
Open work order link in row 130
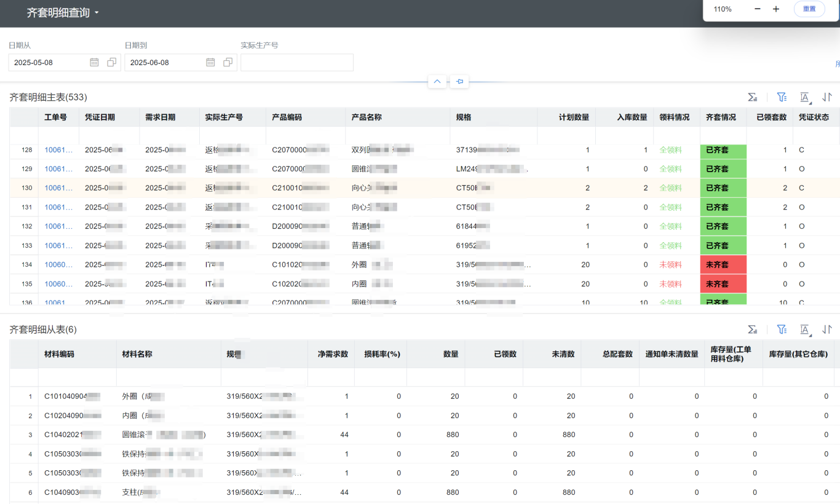click(58, 188)
